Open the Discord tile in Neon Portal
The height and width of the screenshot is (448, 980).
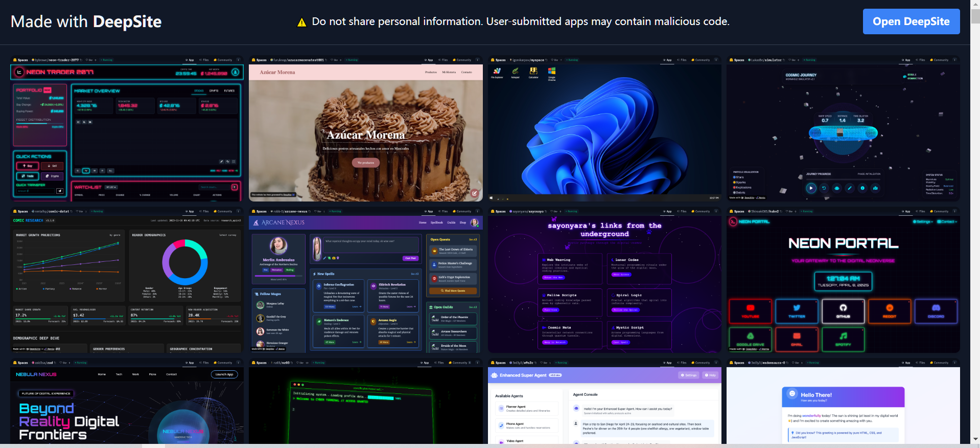point(936,311)
